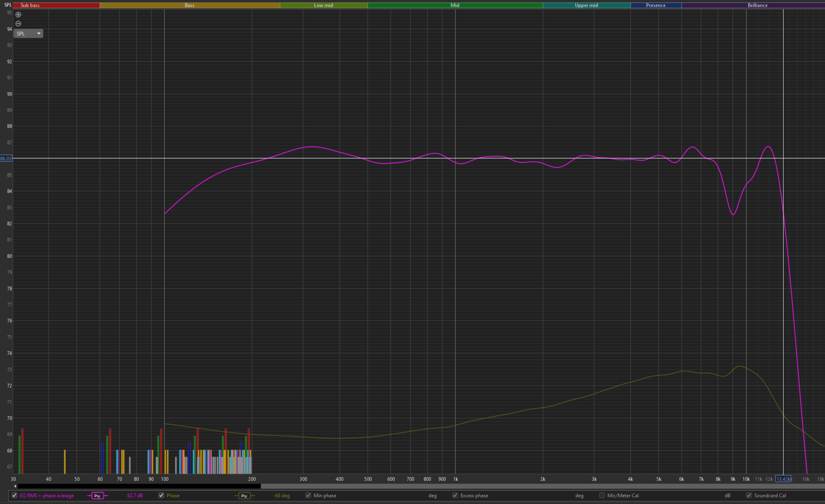
Task: Click the 100 frequency axis label
Action: (165, 479)
